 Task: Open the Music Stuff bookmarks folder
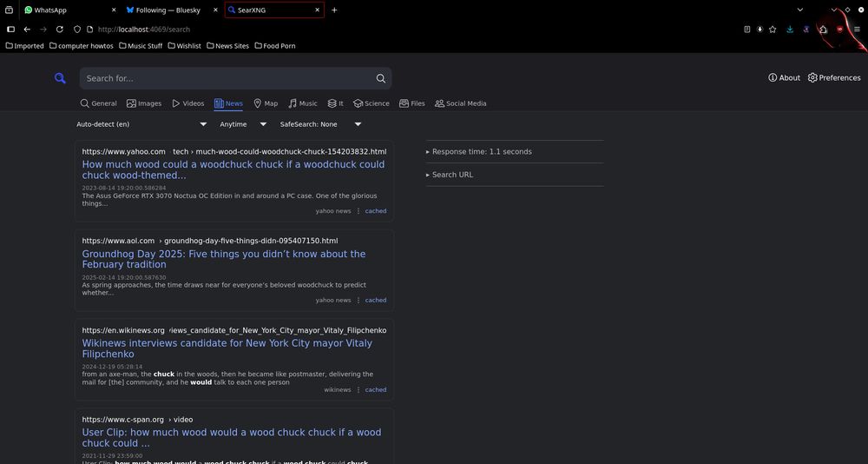(141, 46)
